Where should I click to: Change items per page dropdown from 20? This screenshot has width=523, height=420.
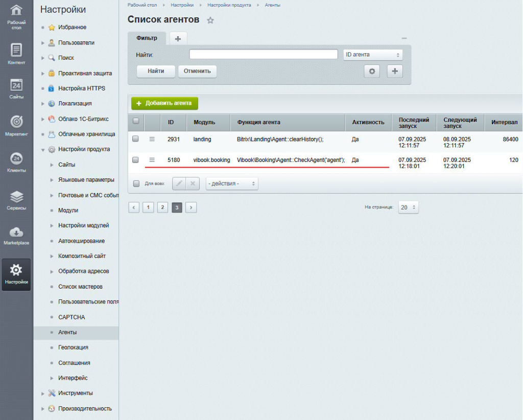click(x=408, y=207)
